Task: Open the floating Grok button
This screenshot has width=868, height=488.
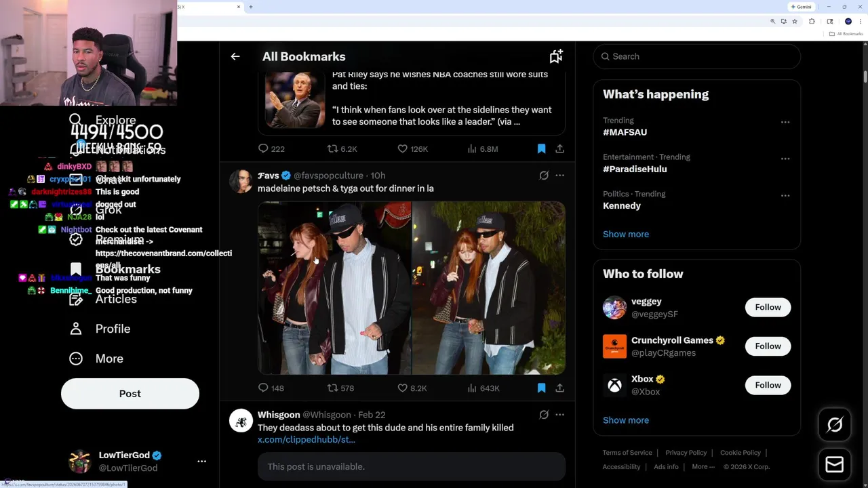Action: pos(835,425)
